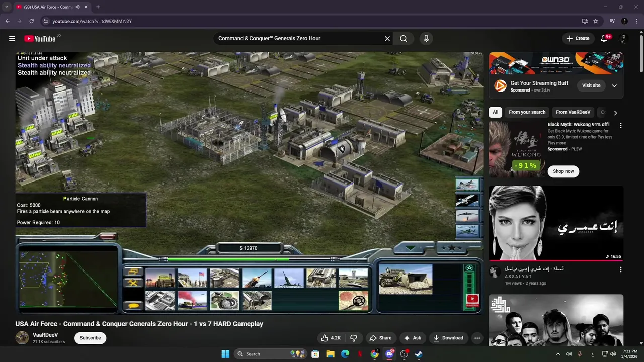Open the Black Myth Wukong ad thumbnail
The image size is (644, 362).
point(517,149)
